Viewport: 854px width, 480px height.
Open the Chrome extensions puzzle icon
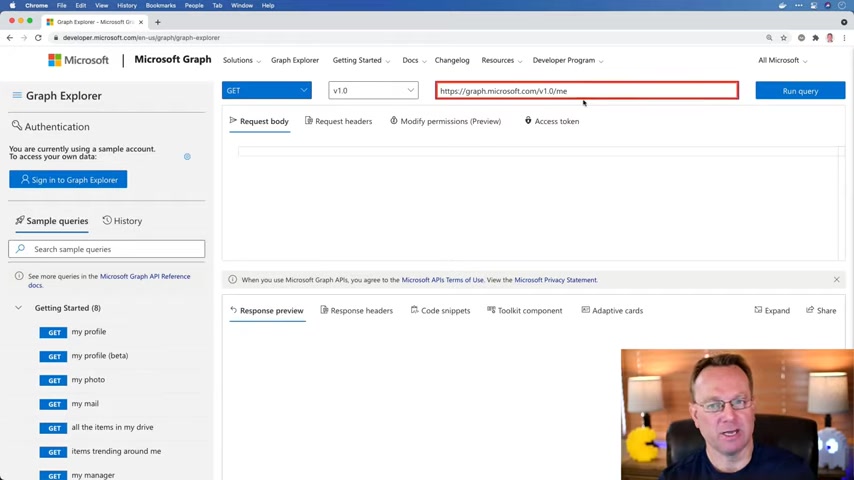815,38
